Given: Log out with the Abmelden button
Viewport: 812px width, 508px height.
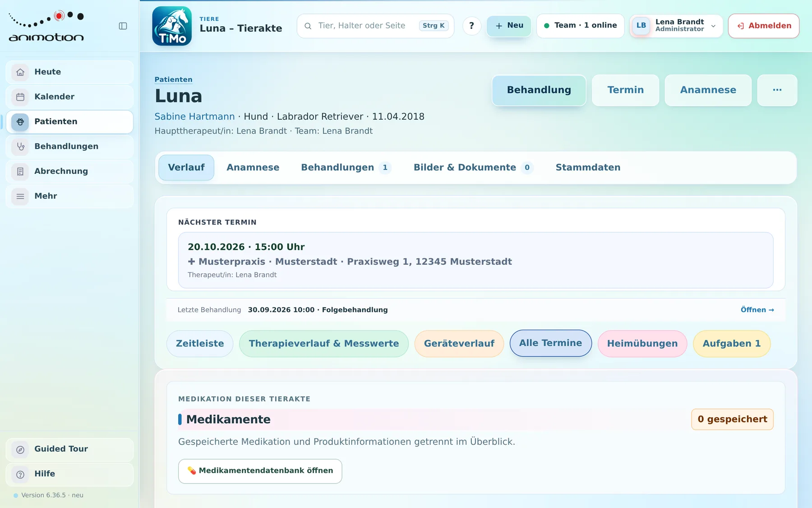Looking at the screenshot, I should click(x=764, y=26).
